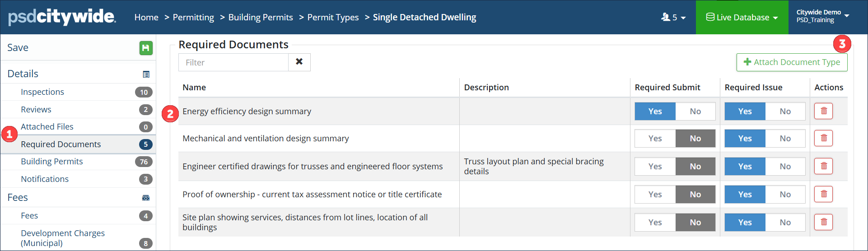Image resolution: width=868 pixels, height=251 pixels.
Task: Click the Attach Document Type button
Action: (792, 62)
